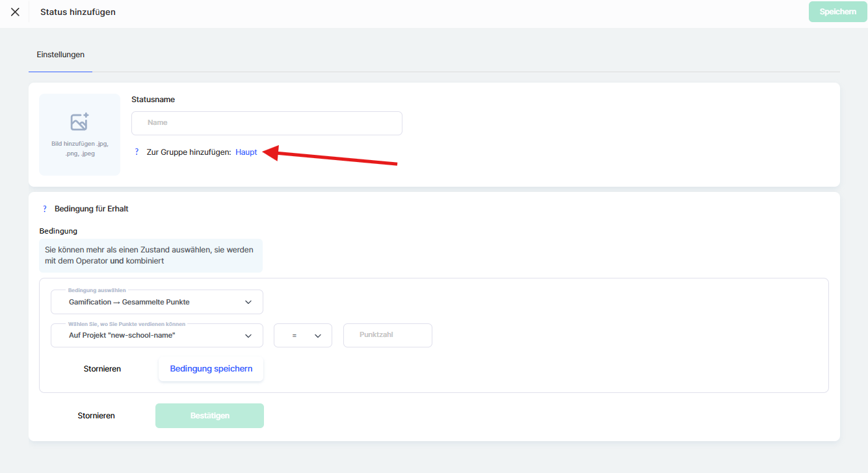The width and height of the screenshot is (868, 473).
Task: Click the 'Bild hinzufügen' upload area text
Action: coord(79,148)
